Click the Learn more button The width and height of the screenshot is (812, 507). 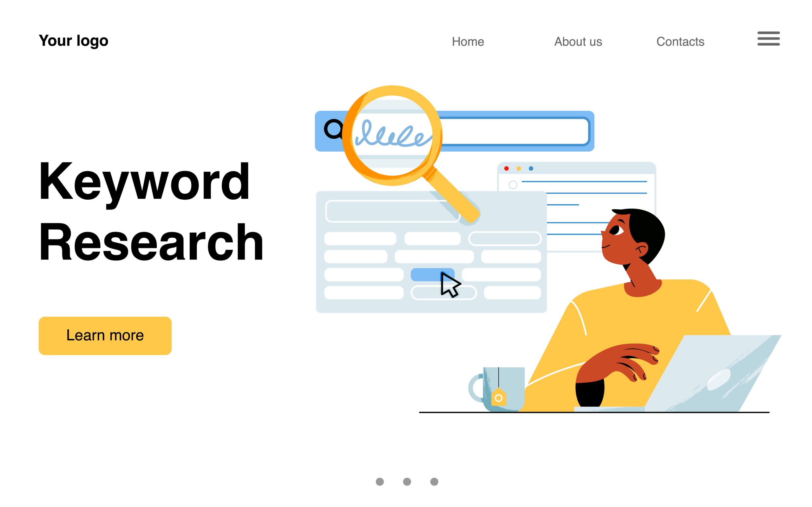click(x=105, y=335)
